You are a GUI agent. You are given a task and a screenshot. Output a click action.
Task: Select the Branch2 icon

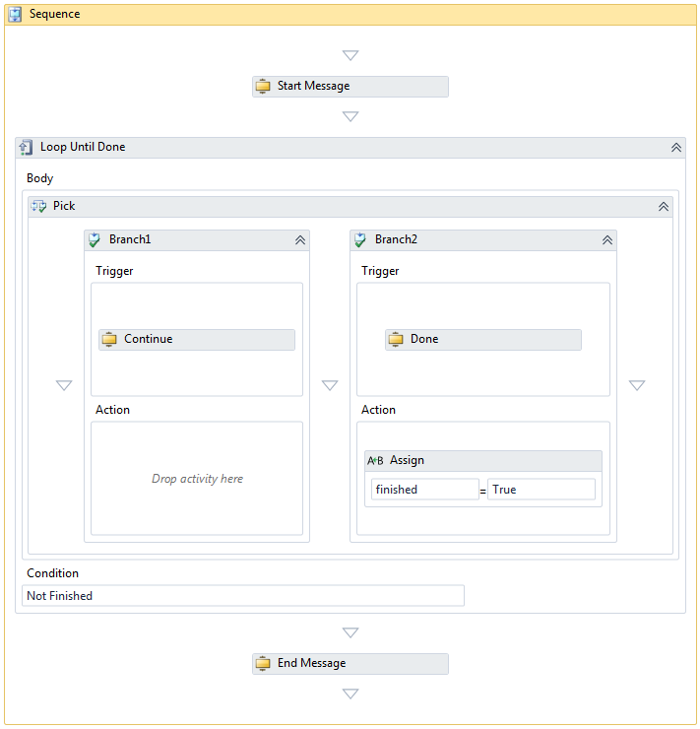361,240
